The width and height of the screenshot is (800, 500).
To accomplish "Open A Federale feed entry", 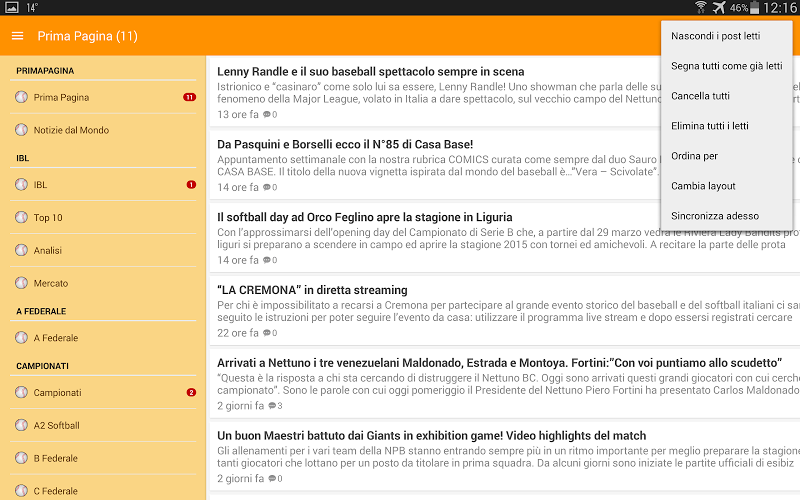I will (x=103, y=337).
